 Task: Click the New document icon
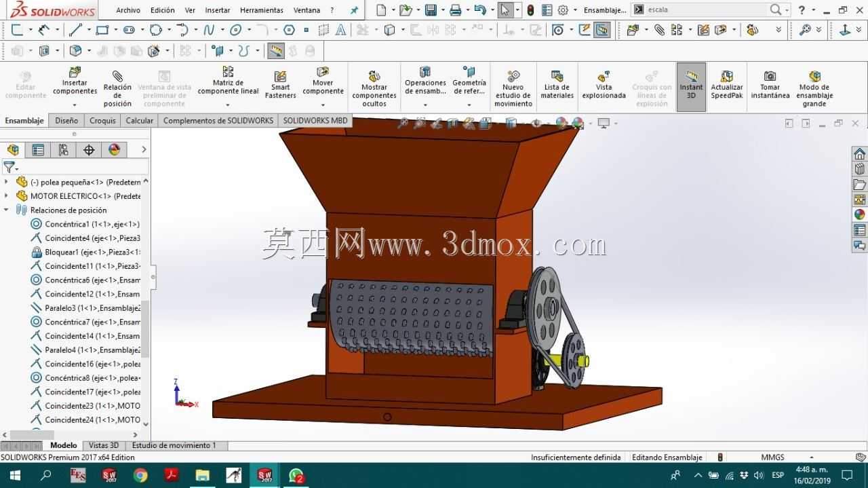pos(381,10)
